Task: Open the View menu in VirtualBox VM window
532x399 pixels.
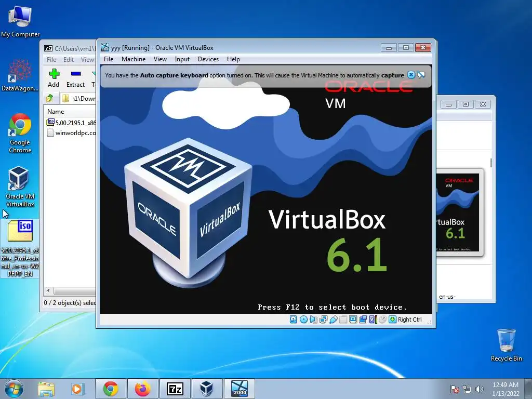Action: point(160,59)
